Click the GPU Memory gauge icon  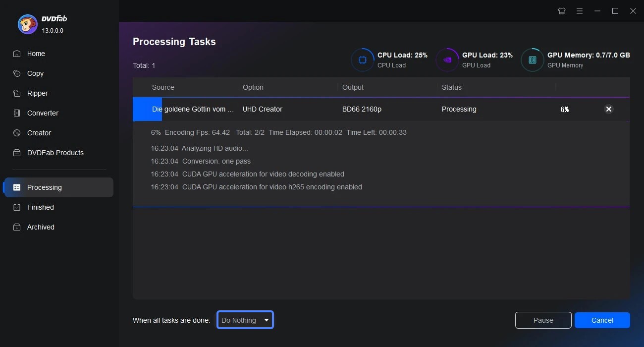(532, 59)
